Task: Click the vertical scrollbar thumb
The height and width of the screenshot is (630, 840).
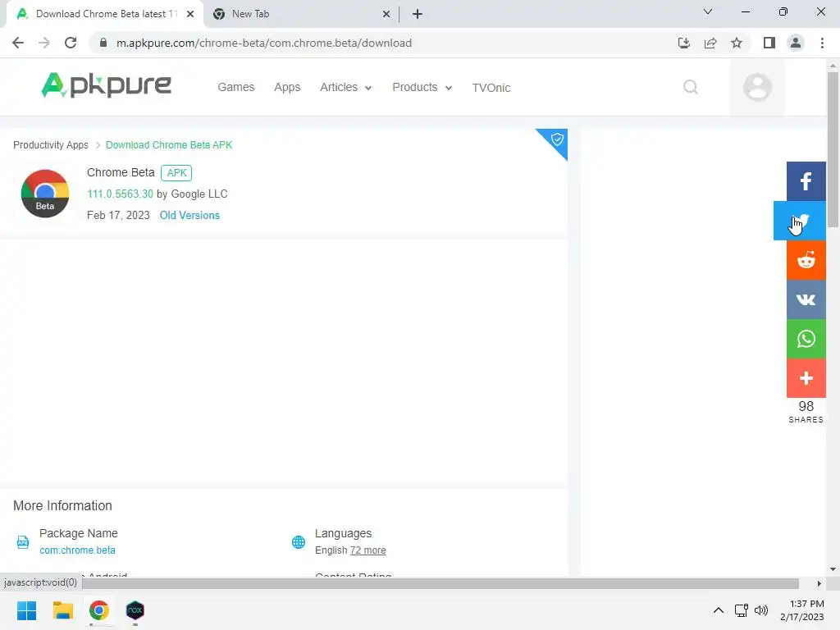Action: point(833,148)
